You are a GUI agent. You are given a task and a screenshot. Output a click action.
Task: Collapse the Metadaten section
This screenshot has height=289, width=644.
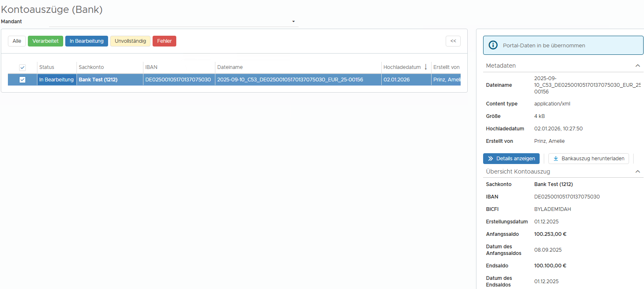pyautogui.click(x=637, y=66)
